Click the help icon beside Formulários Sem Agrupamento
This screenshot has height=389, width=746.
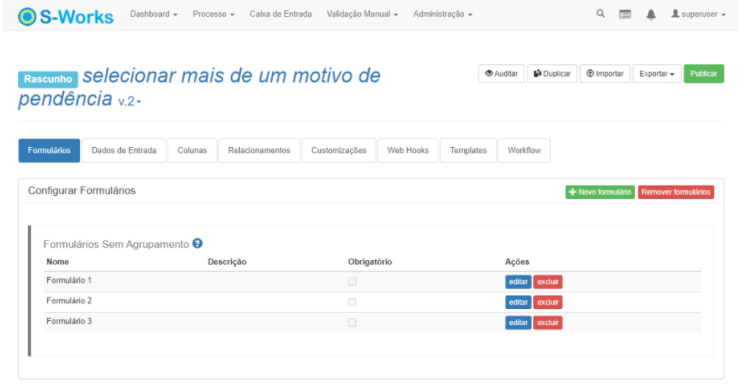pyautogui.click(x=197, y=243)
